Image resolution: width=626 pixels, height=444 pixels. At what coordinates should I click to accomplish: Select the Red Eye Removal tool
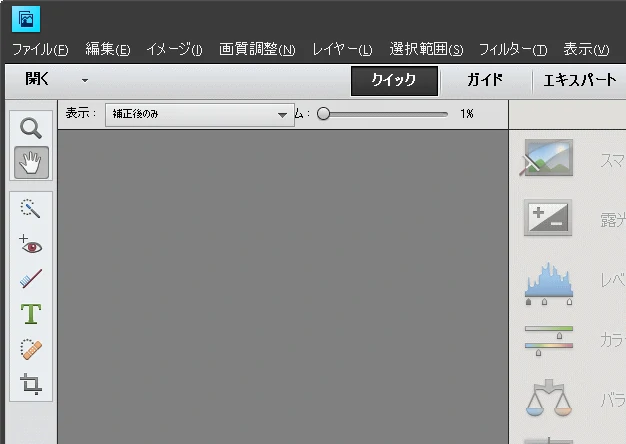[30, 244]
